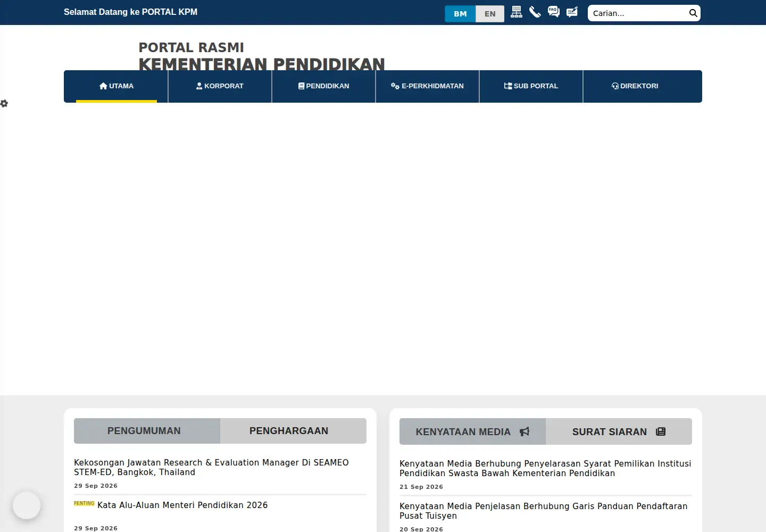This screenshot has height=532, width=766.
Task: Click the magnifier search icon
Action: click(693, 13)
